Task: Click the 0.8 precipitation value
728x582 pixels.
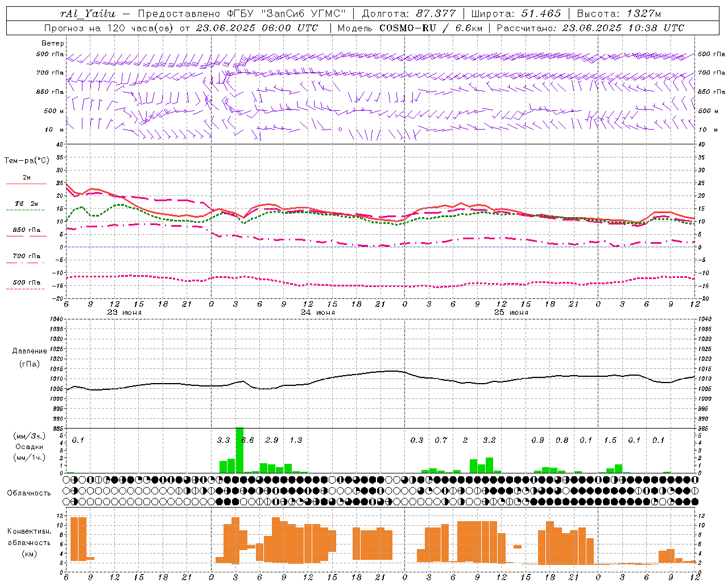Action: point(562,440)
